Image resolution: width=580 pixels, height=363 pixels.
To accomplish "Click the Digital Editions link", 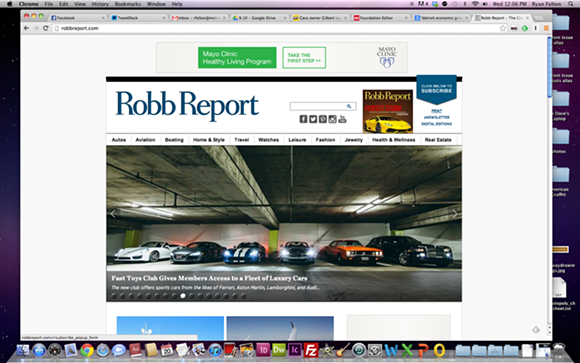I will 436,124.
